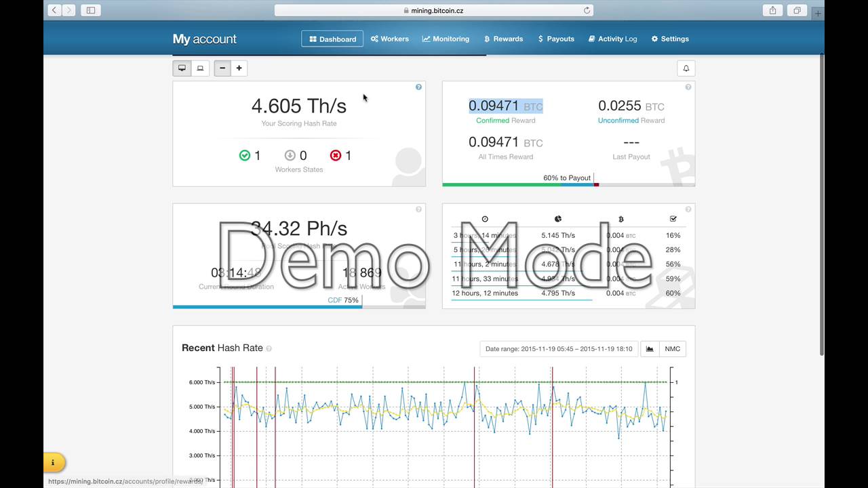The image size is (868, 488).
Task: Open the Activity Log tab
Action: pyautogui.click(x=613, y=39)
